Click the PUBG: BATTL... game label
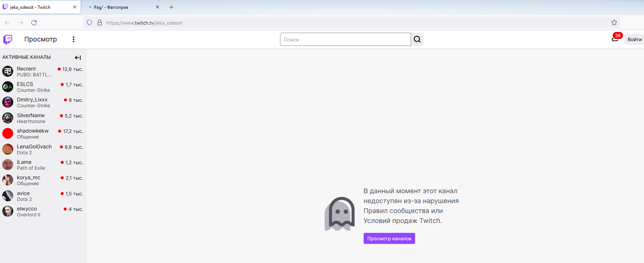The height and width of the screenshot is (263, 644). tap(34, 75)
